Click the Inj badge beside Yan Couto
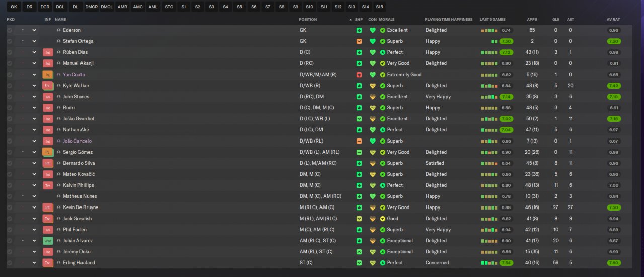Viewport: 644px width, 277px height. (48, 75)
